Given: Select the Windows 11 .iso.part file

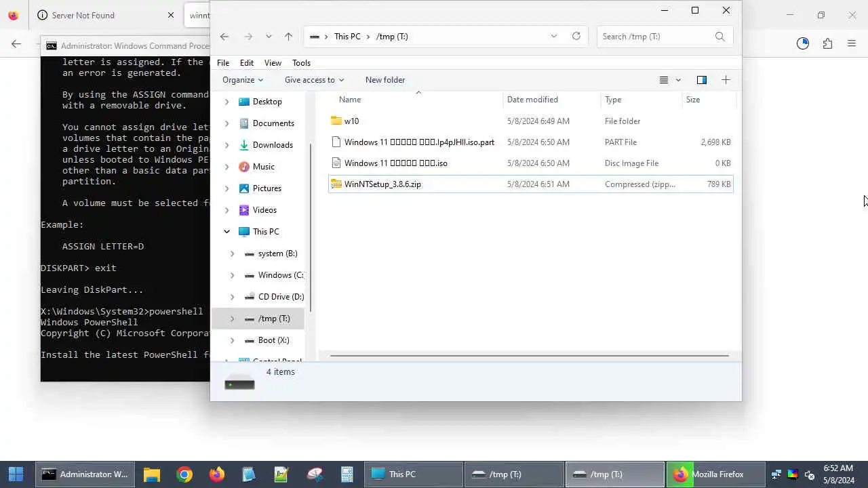Looking at the screenshot, I should pos(530,142).
